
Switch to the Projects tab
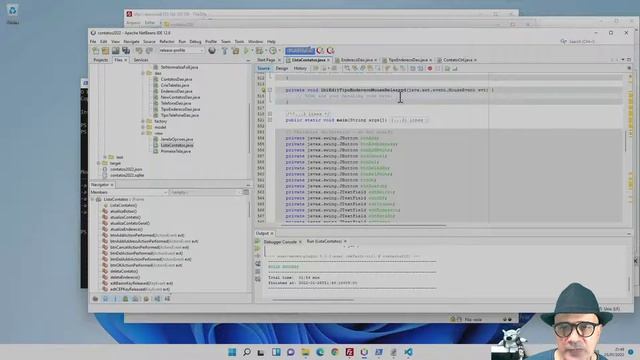100,60
